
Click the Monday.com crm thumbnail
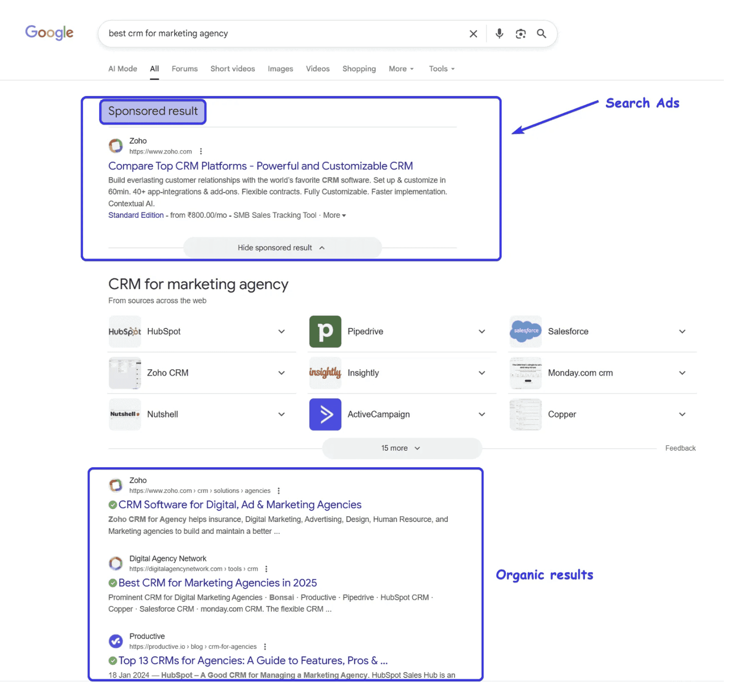coord(525,373)
